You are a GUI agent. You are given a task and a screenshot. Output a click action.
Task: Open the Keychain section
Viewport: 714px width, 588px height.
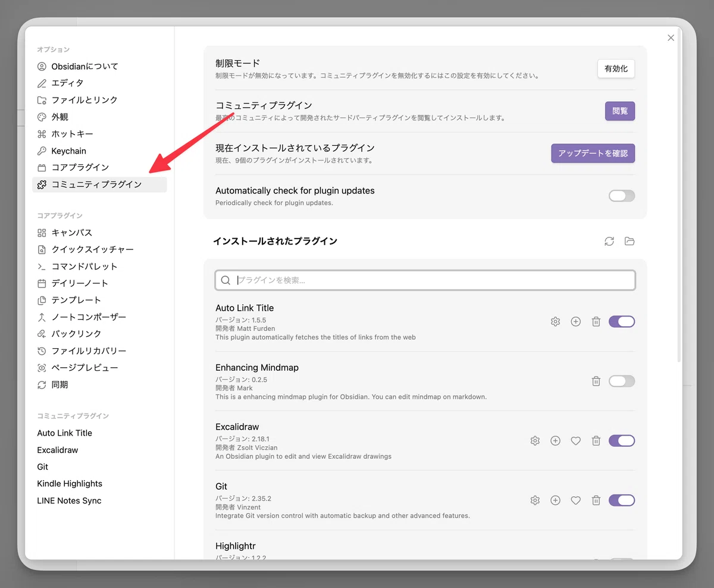coord(99,151)
